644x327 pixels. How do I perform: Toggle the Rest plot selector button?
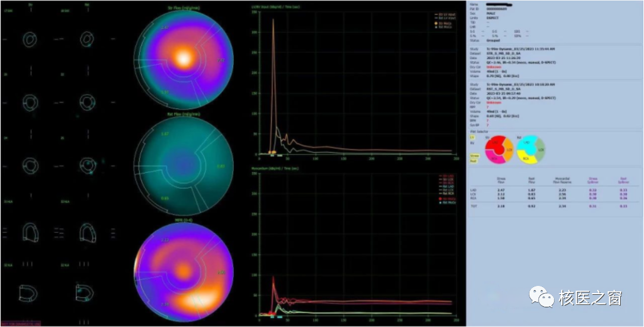point(473,161)
